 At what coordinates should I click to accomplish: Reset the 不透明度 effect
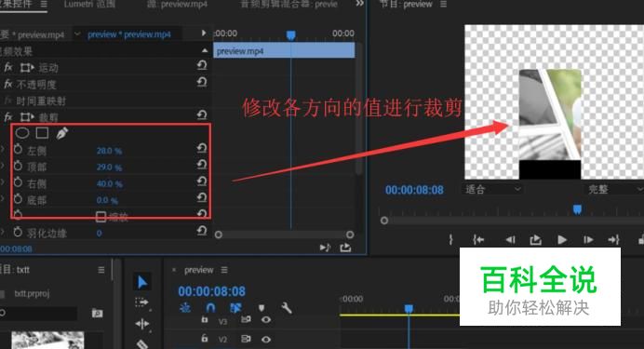coord(202,82)
